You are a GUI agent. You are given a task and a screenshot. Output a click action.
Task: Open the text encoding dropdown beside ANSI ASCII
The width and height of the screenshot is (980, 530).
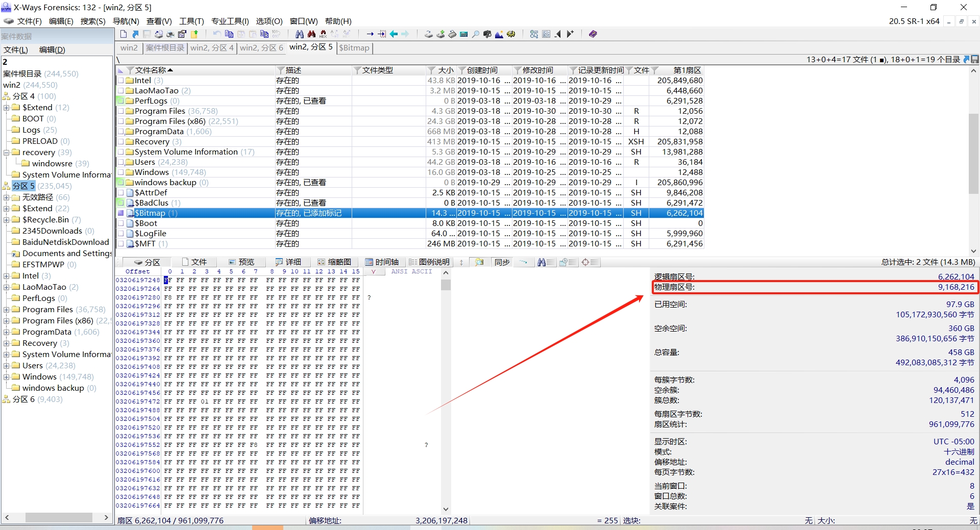click(x=374, y=272)
